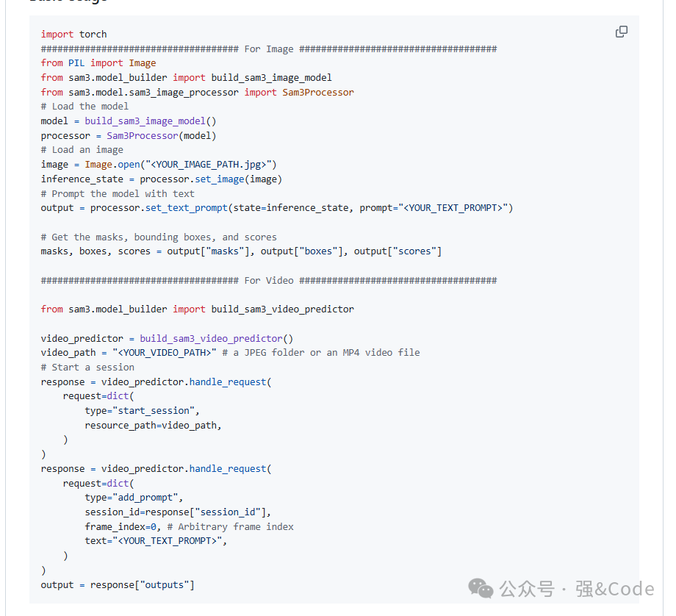Image resolution: width=676 pixels, height=616 pixels.
Task: Select the "For Video" section header comment
Action: point(269,280)
